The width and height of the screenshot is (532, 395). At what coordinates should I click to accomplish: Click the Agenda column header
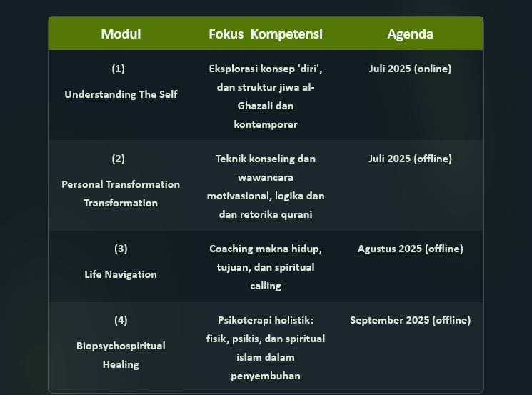coord(410,34)
